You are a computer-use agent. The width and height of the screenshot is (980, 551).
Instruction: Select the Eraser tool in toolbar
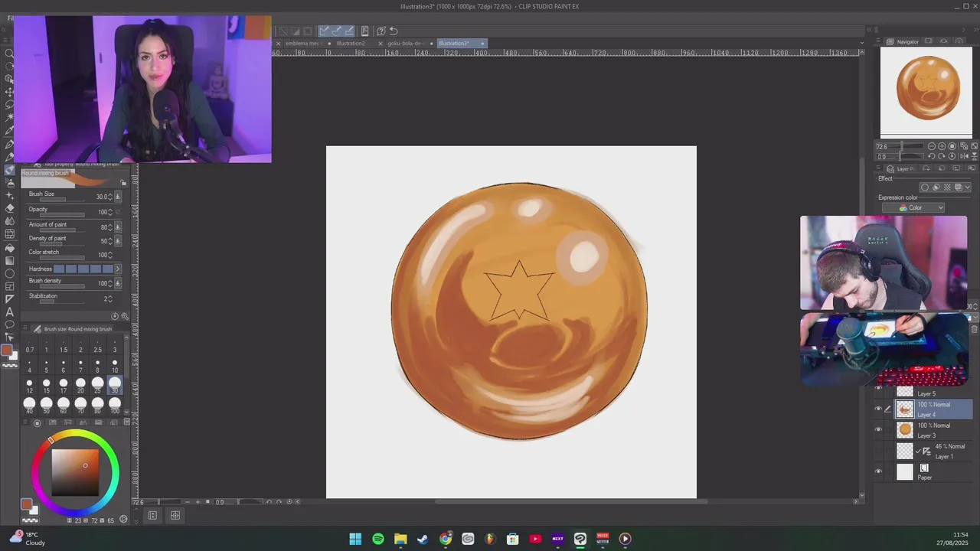click(x=9, y=208)
